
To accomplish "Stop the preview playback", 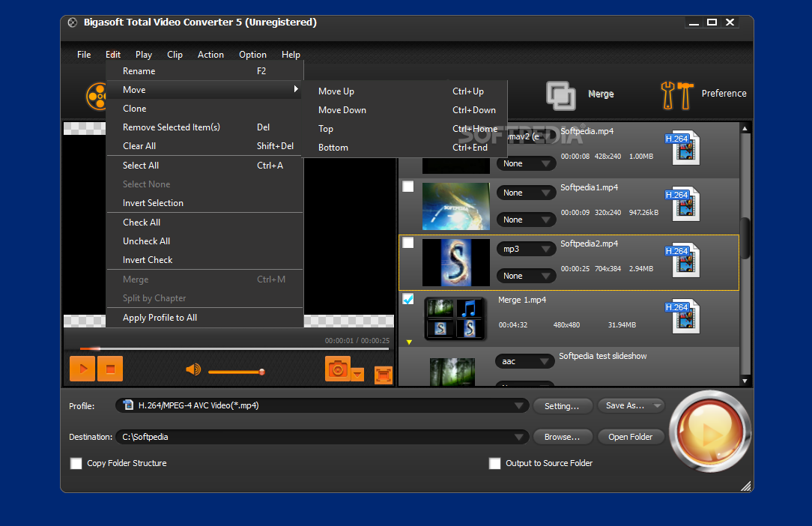I will [x=110, y=369].
